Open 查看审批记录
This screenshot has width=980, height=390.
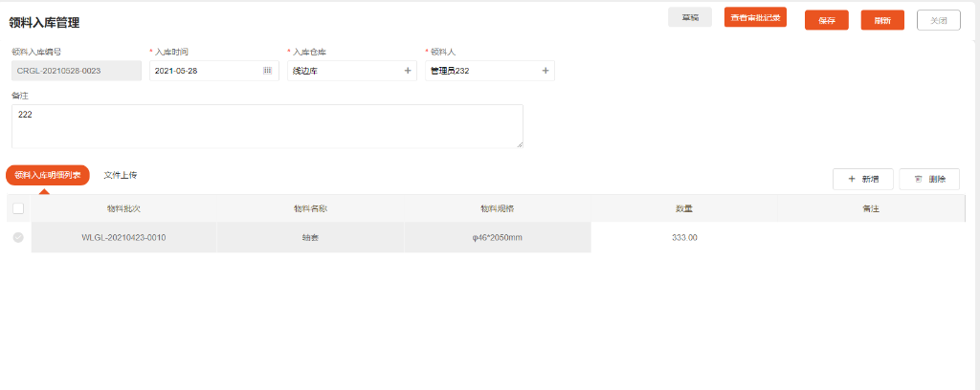click(755, 17)
